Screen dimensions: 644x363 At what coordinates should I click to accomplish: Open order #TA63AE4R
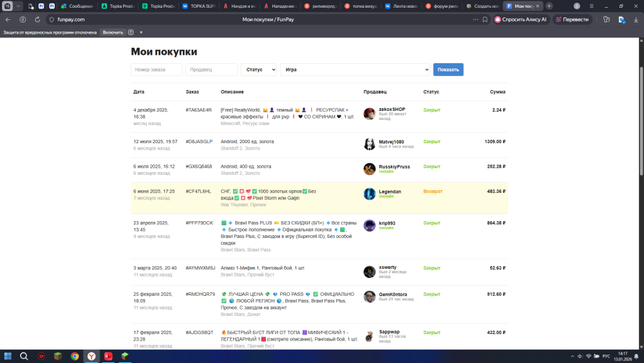pyautogui.click(x=199, y=110)
